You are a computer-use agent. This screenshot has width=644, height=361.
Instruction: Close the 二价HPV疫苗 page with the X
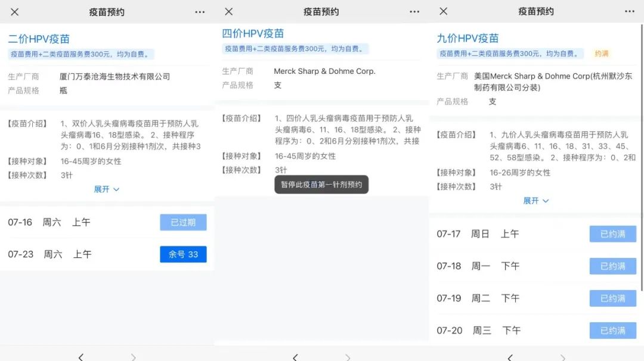click(x=15, y=11)
